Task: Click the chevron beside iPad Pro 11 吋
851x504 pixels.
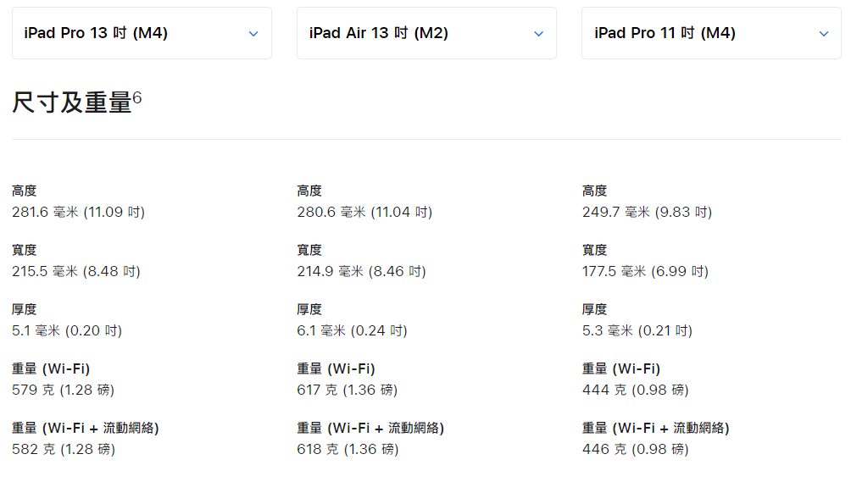Action: [823, 34]
